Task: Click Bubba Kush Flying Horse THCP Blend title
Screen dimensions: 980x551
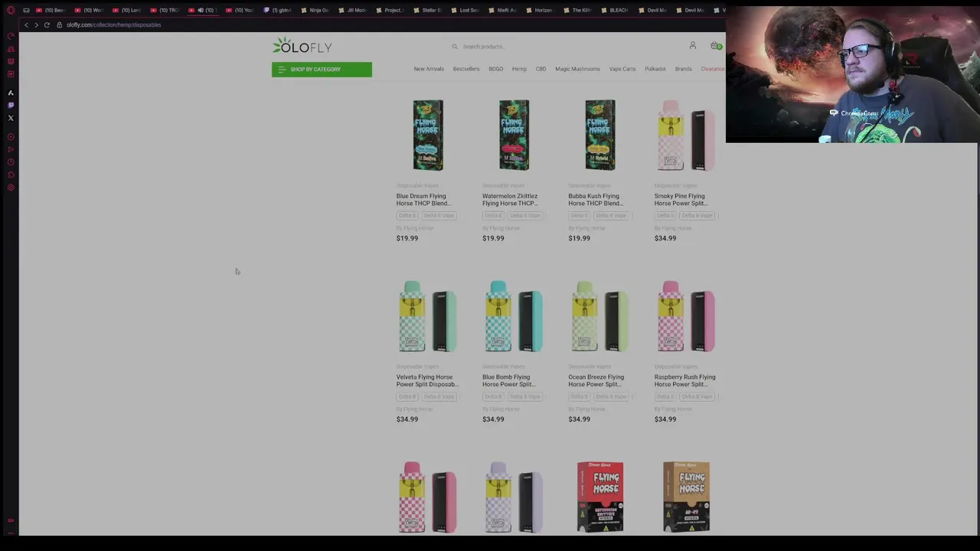Action: (x=596, y=200)
